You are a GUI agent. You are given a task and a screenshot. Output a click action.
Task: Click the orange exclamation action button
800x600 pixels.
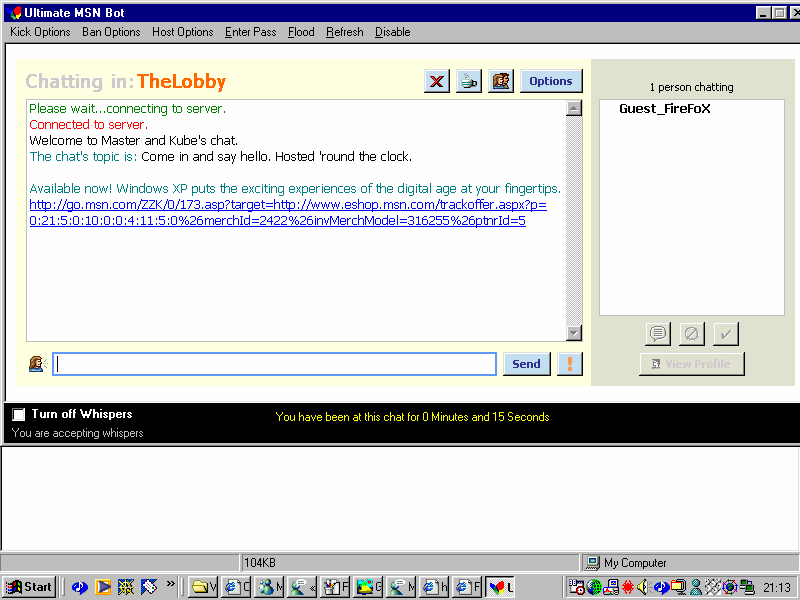pyautogui.click(x=570, y=364)
